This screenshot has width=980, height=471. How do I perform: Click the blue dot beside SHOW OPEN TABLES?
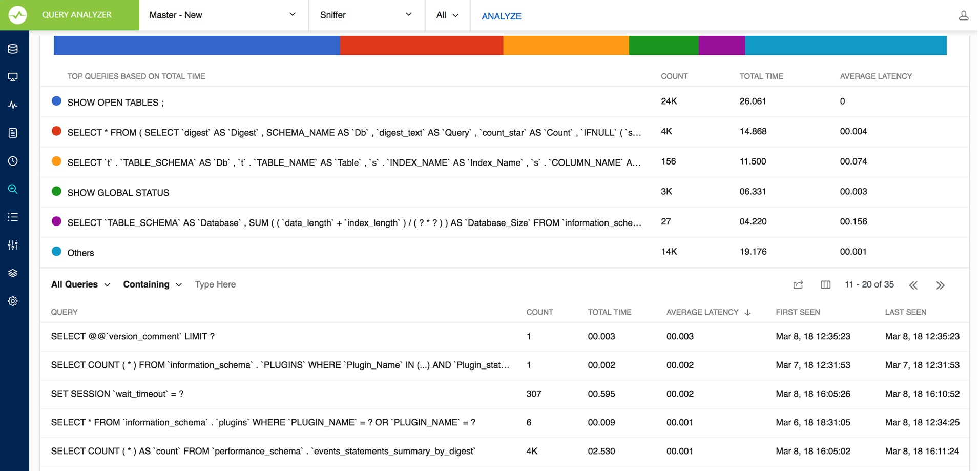click(56, 101)
